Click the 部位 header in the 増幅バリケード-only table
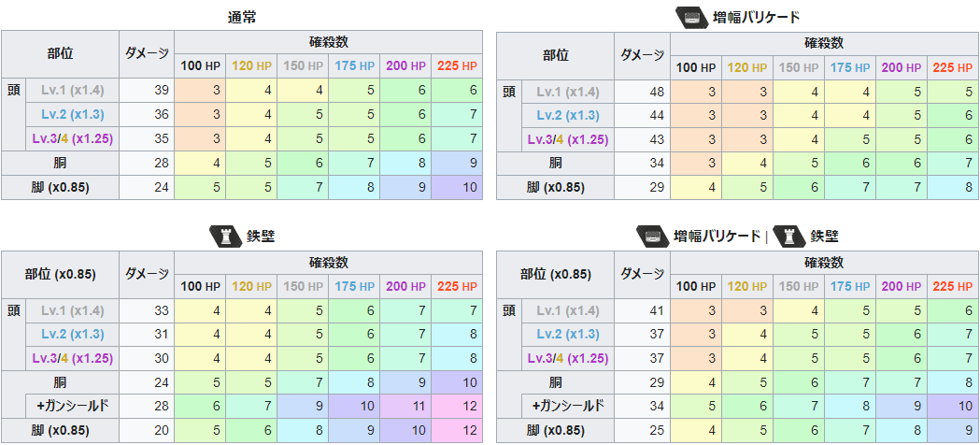980x445 pixels. tap(556, 55)
